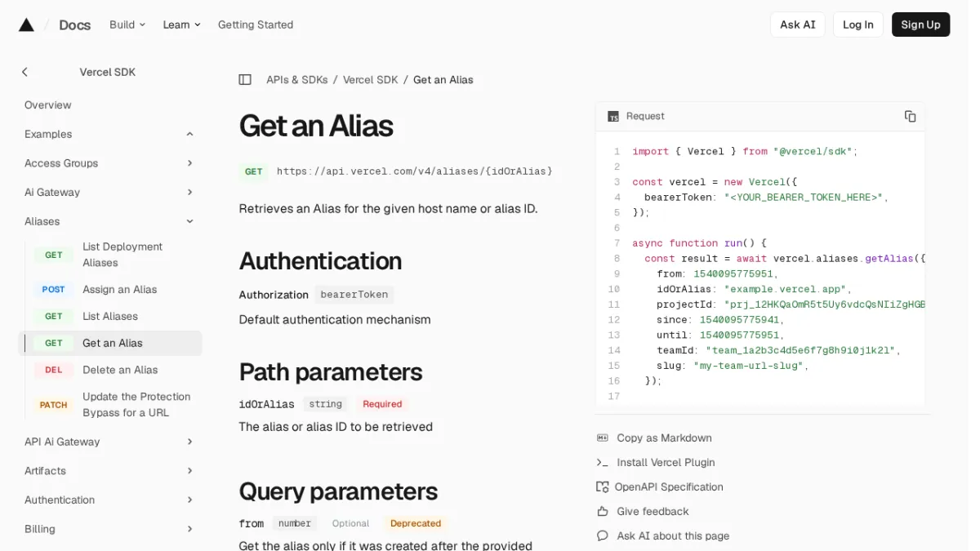Open the Docs home link

pos(74,25)
